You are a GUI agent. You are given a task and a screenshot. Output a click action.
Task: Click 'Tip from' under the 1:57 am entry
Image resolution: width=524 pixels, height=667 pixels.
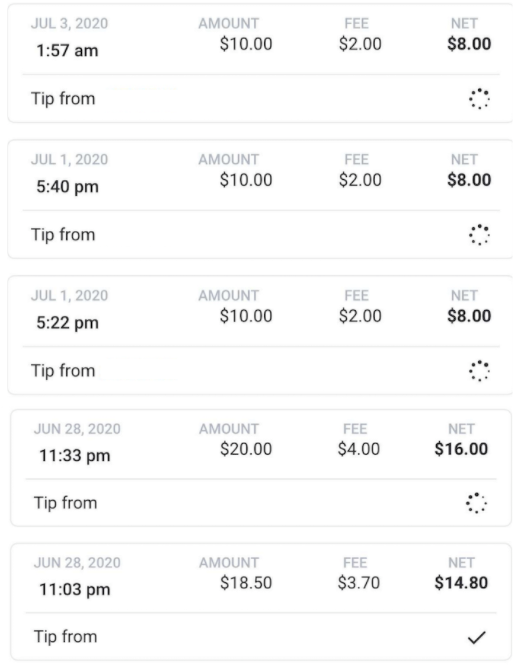[63, 99]
